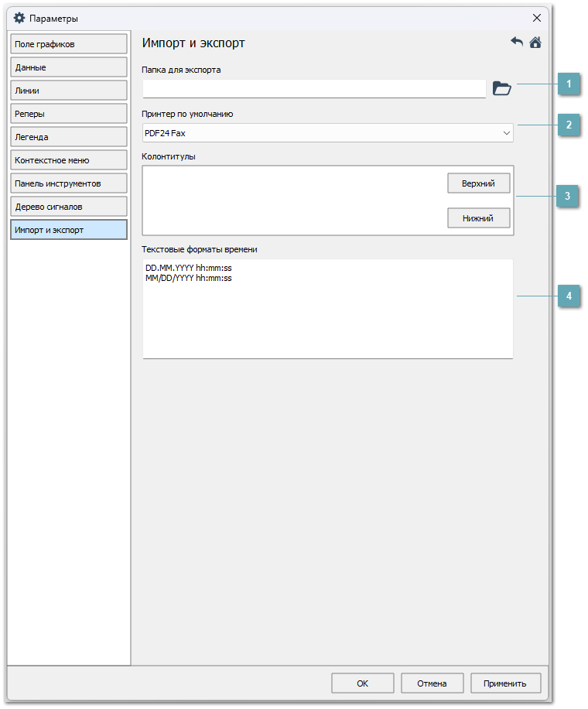
Task: Open the Дерево сигналов section
Action: pos(69,207)
